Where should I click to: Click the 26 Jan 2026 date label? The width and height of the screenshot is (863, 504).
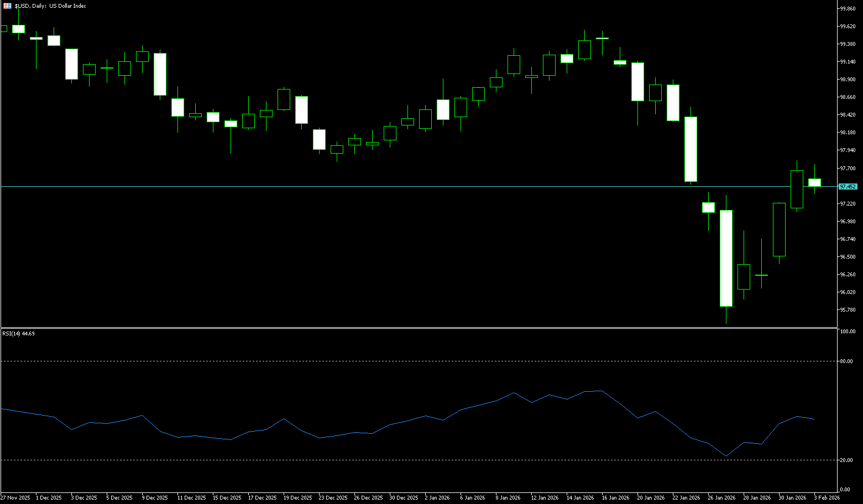[723, 498]
